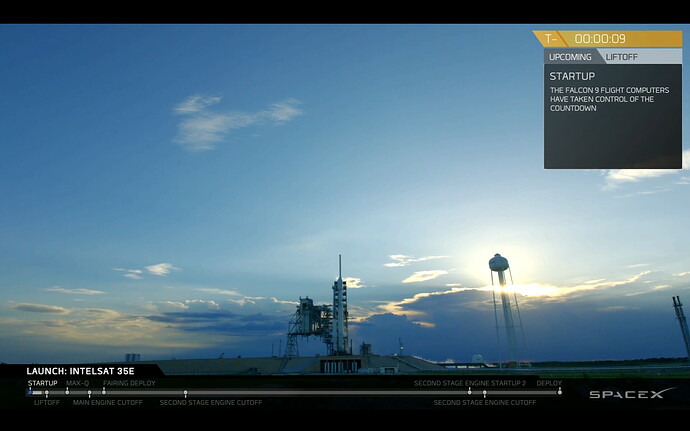Select the Max-Q event marker

click(x=67, y=392)
